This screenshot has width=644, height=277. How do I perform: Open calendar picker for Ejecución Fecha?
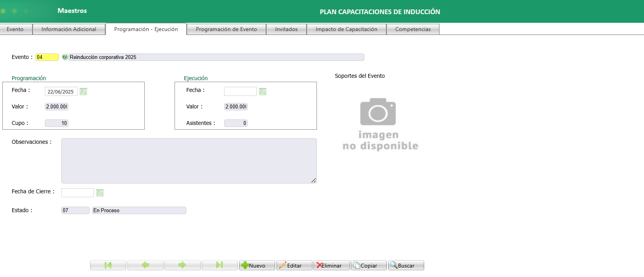(x=263, y=92)
